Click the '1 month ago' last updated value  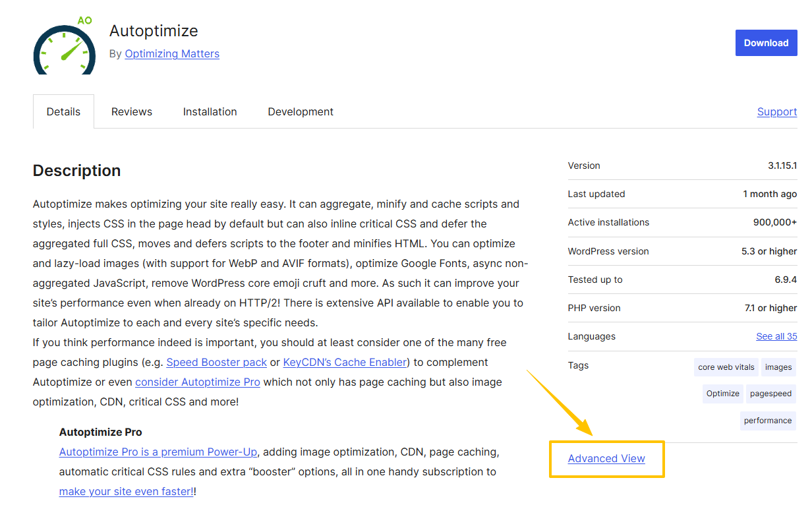tap(770, 194)
